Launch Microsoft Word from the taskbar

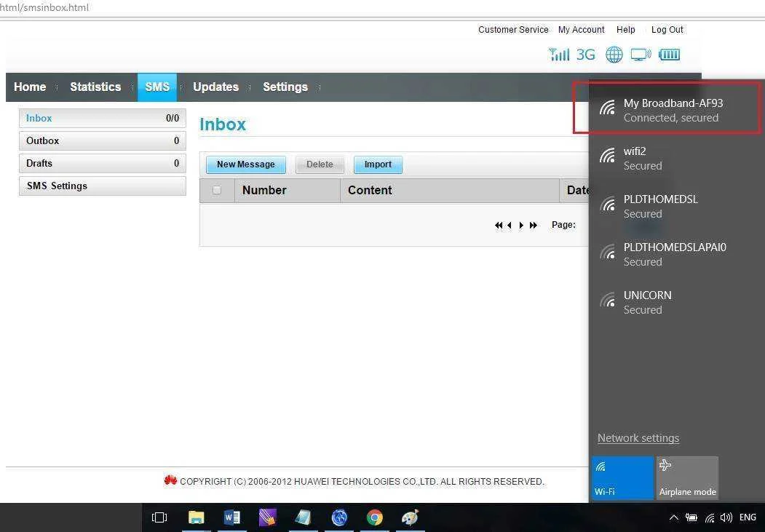click(x=231, y=517)
